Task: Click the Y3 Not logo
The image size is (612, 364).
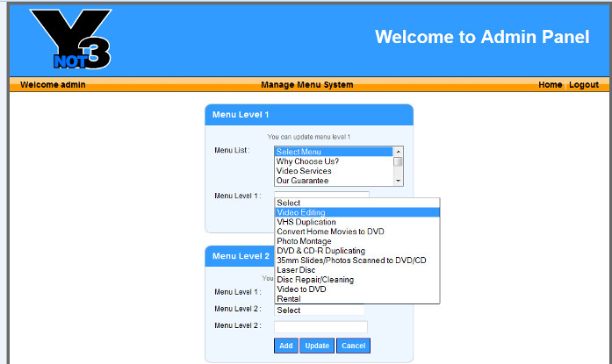Action: (x=70, y=39)
